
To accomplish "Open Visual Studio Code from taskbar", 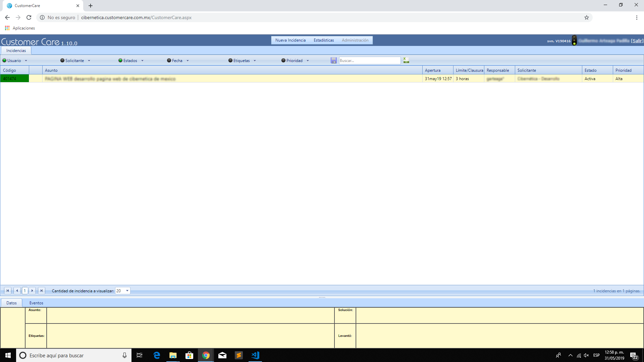I will pos(255,355).
